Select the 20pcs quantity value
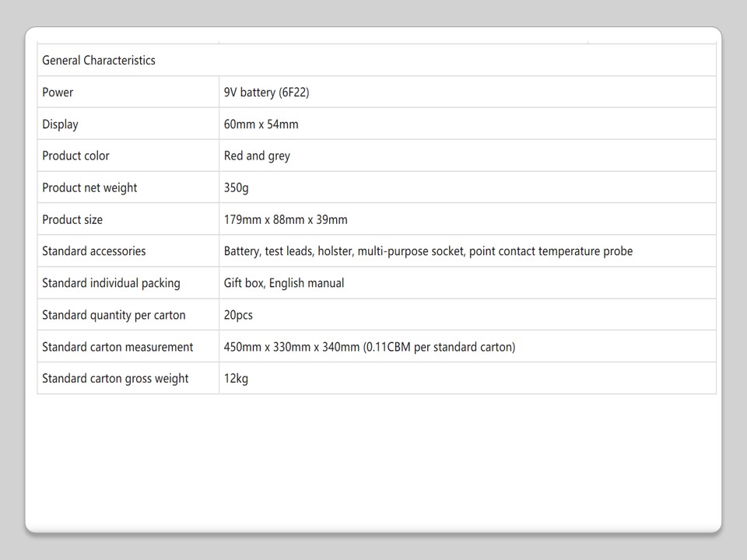747x560 pixels. (x=238, y=316)
